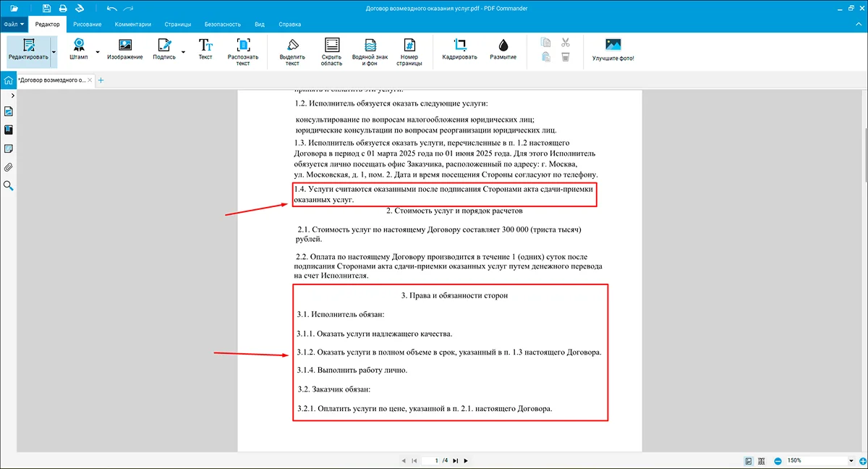The height and width of the screenshot is (469, 868).
Task: Add a new tab with plus
Action: (101, 80)
